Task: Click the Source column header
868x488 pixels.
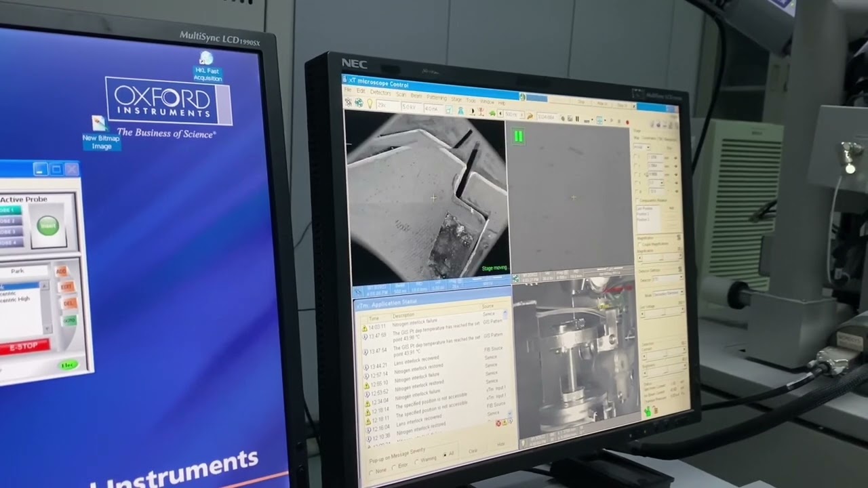Action: point(488,306)
